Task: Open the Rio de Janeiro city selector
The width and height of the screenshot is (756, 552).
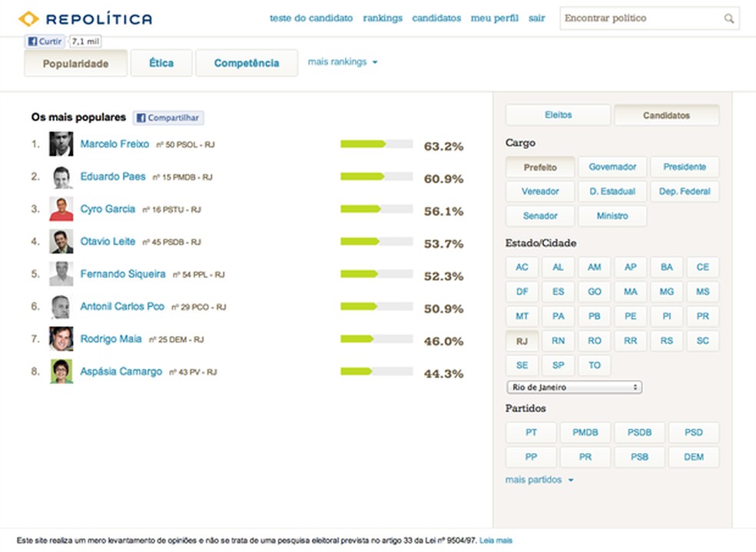Action: (x=574, y=387)
